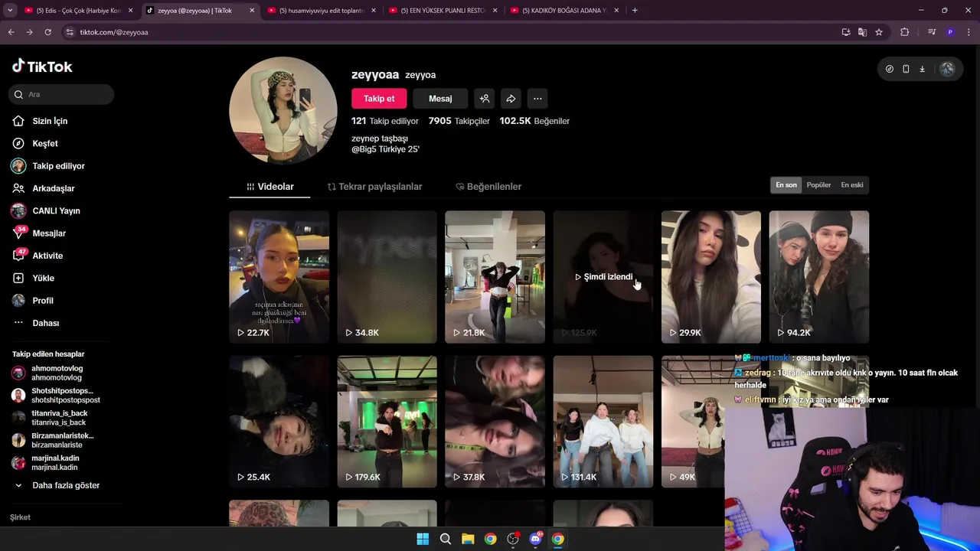Image resolution: width=980 pixels, height=551 pixels.
Task: Click the TikTok coins icon top right
Action: 890,69
